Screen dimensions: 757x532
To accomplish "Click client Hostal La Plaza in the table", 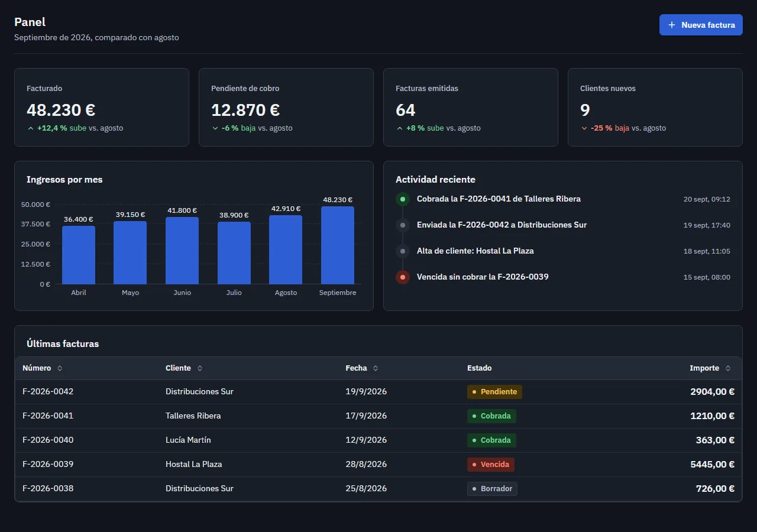I will [194, 465].
